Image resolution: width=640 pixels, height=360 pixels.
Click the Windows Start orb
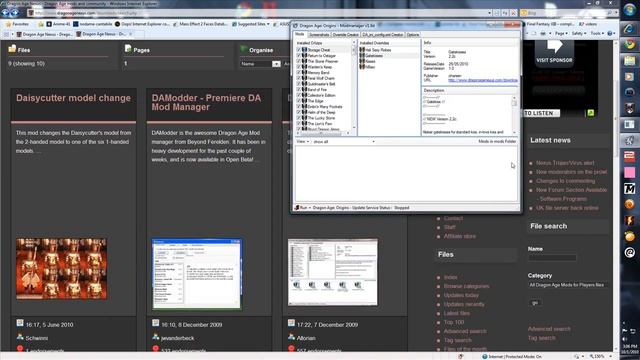point(629,10)
